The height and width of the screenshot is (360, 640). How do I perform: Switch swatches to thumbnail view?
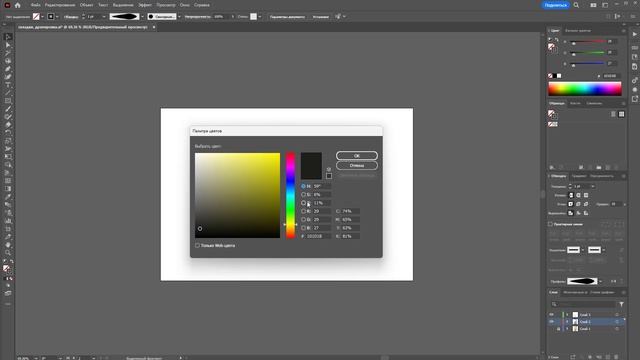point(621,114)
